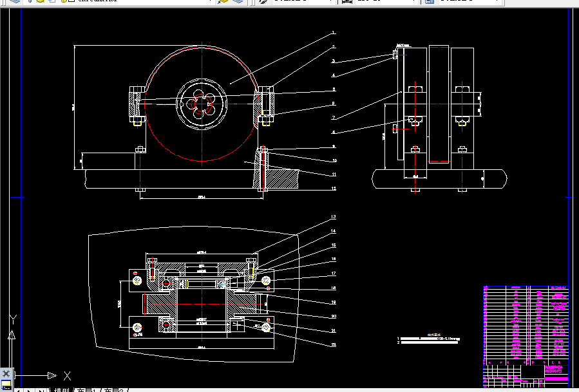Click the yellow window icon at bottom-left
The image size is (579, 392).
tap(6, 385)
